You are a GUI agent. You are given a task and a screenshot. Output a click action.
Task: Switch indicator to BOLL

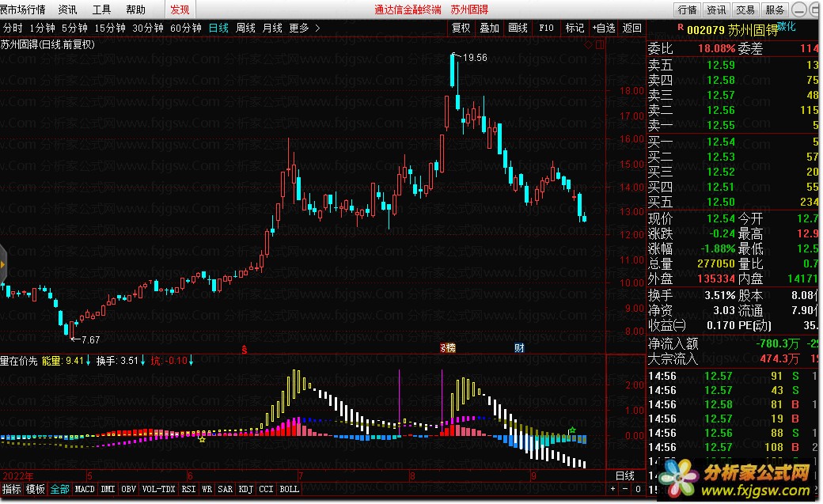pyautogui.click(x=289, y=489)
